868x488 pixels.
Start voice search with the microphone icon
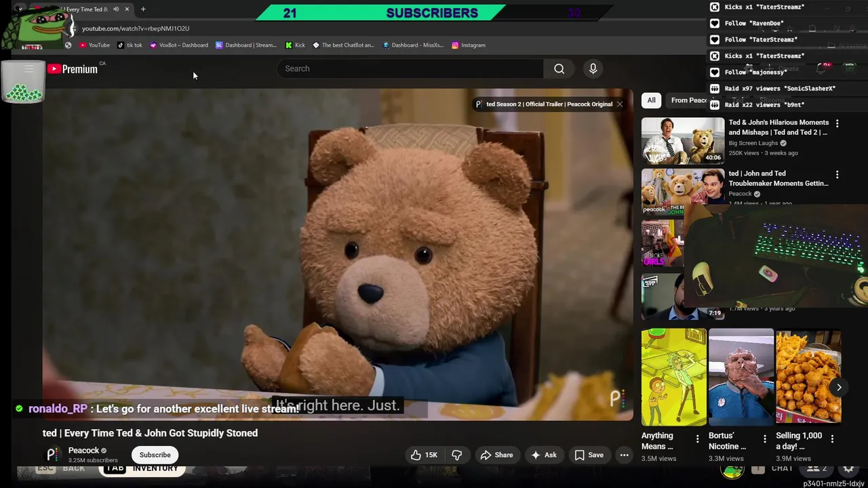(x=593, y=68)
